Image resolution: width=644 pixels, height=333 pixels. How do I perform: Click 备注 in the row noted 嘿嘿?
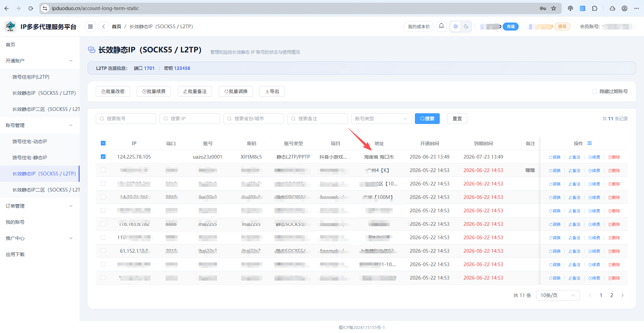coord(574,171)
